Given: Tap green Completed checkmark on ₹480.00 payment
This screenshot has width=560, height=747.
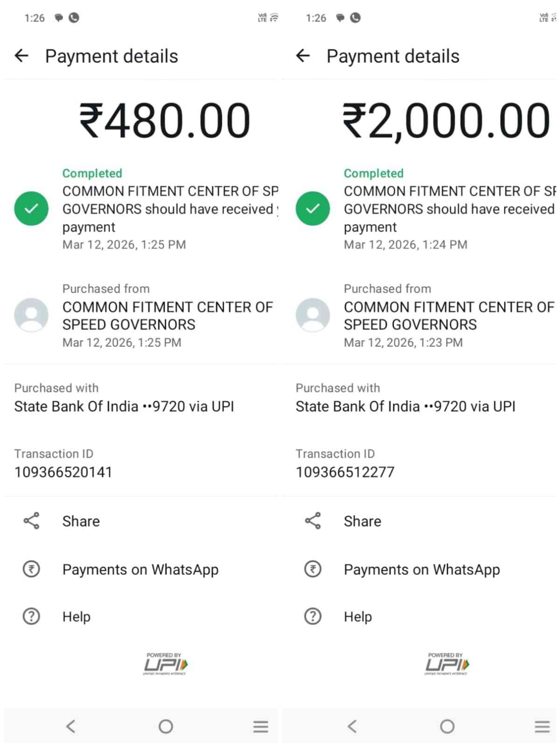Looking at the screenshot, I should point(31,208).
